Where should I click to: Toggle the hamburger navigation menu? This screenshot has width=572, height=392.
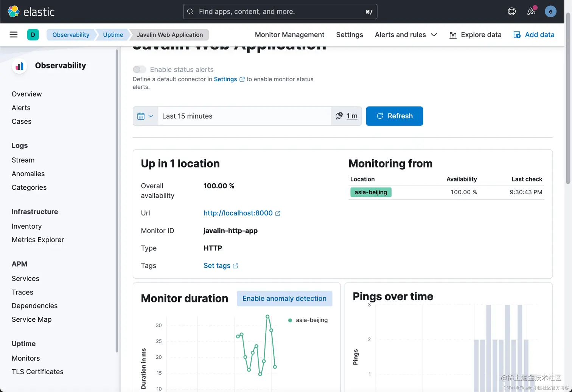tap(14, 35)
